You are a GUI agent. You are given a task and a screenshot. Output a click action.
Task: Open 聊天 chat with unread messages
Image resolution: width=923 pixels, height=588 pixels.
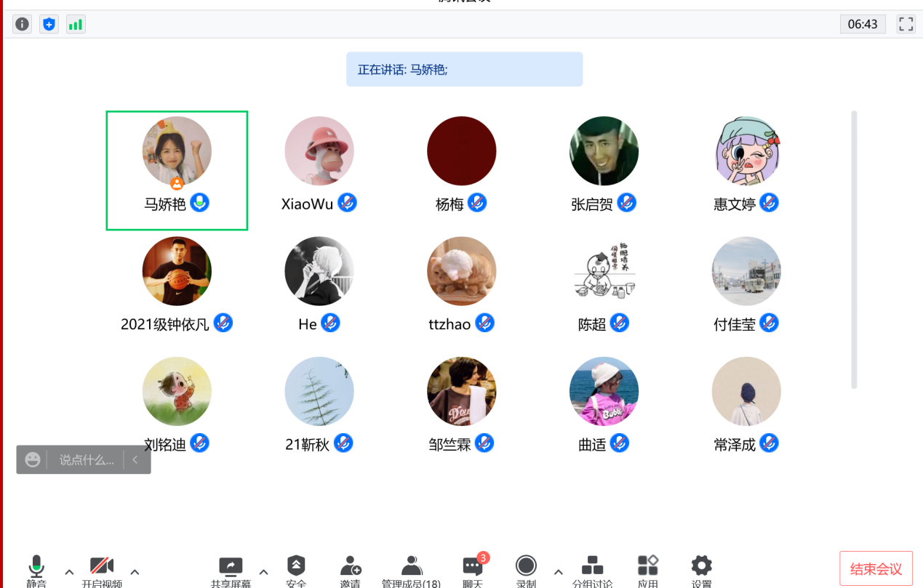pos(473,569)
